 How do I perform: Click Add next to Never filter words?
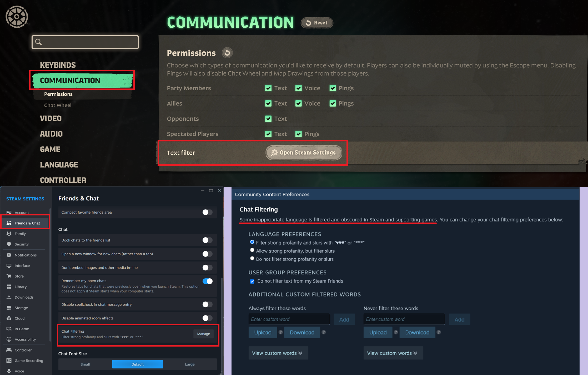(x=459, y=320)
